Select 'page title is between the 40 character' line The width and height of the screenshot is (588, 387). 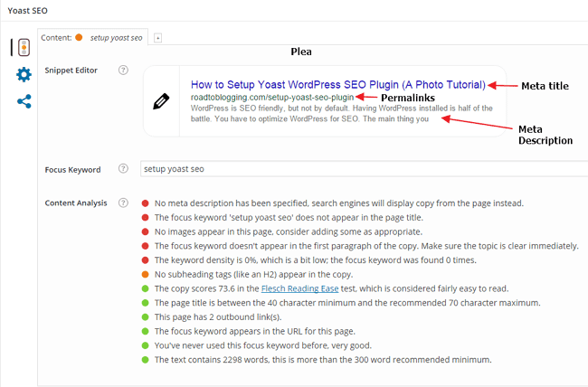pyautogui.click(x=347, y=303)
